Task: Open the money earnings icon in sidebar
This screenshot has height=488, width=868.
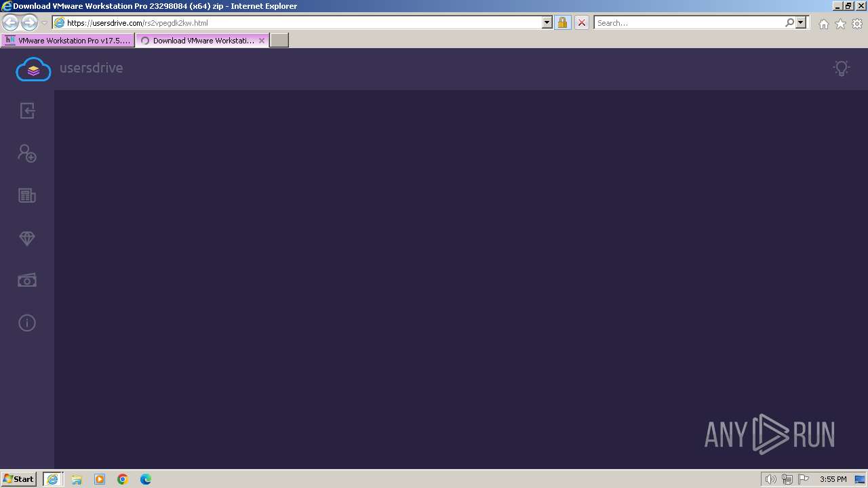Action: pyautogui.click(x=27, y=281)
